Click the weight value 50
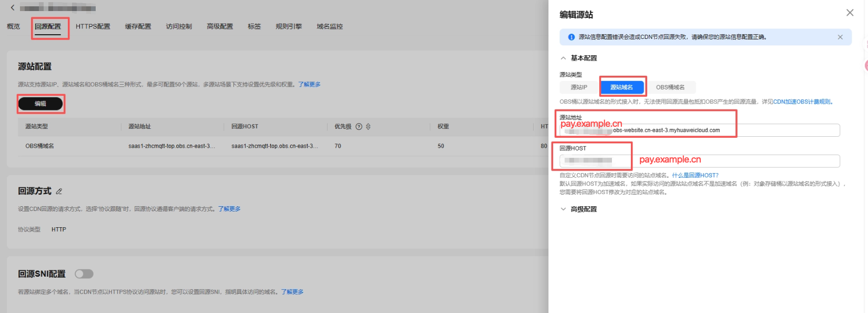868x313 pixels. coord(441,146)
